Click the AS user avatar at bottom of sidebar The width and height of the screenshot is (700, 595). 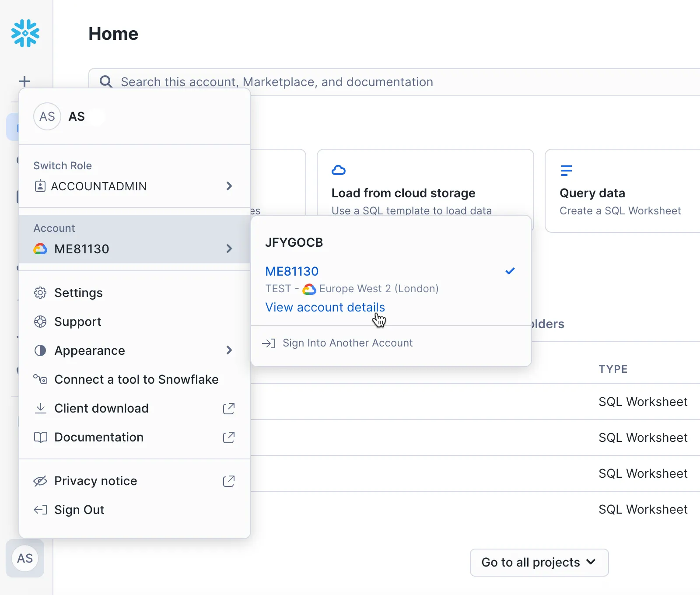(x=25, y=558)
